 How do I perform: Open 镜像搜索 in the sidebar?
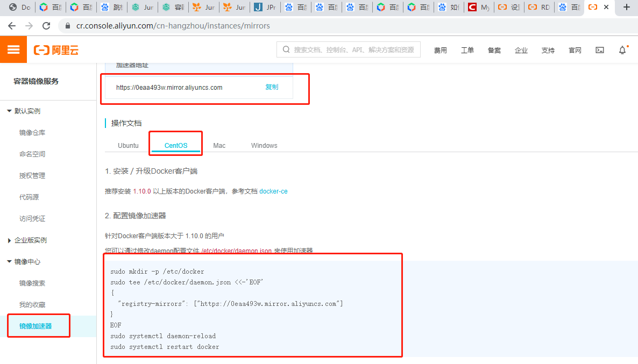pos(32,283)
